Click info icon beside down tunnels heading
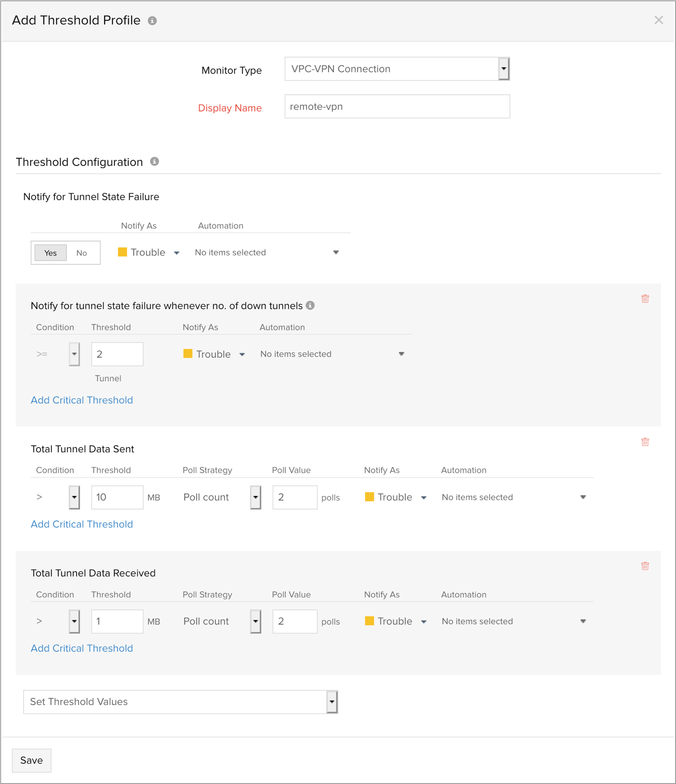 310,305
